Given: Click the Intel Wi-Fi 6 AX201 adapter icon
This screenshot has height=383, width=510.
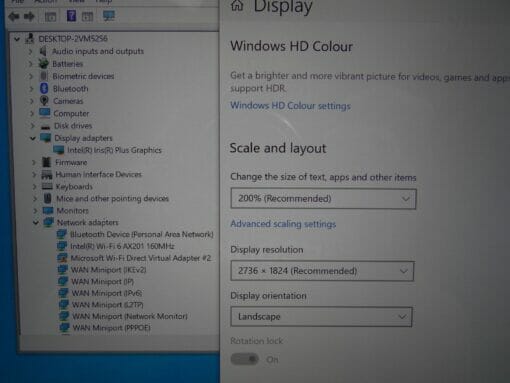Looking at the screenshot, I should pos(62,246).
